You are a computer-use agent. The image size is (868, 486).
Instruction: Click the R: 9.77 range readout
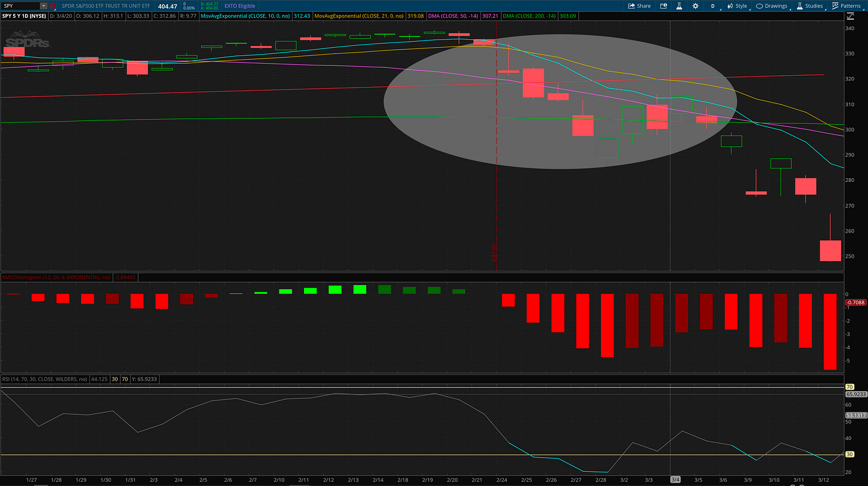point(188,15)
